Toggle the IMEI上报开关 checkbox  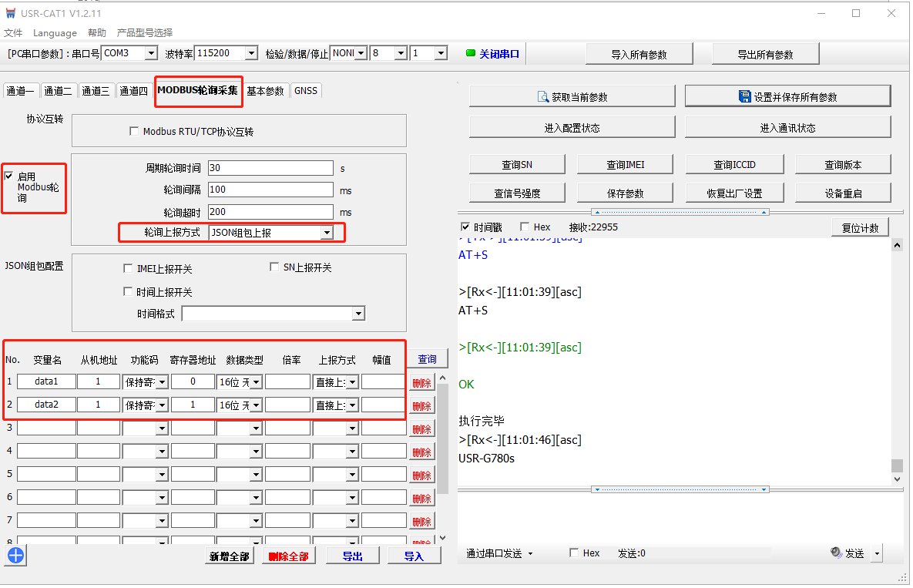click(x=128, y=269)
